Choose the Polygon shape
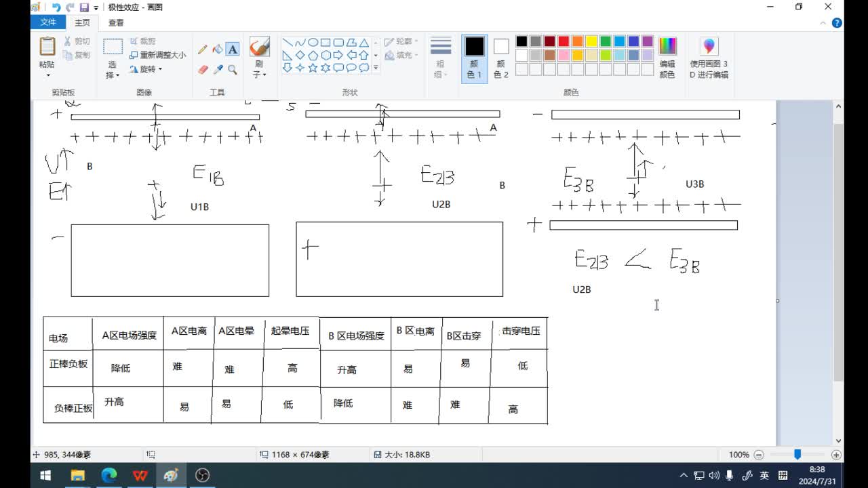 [351, 42]
